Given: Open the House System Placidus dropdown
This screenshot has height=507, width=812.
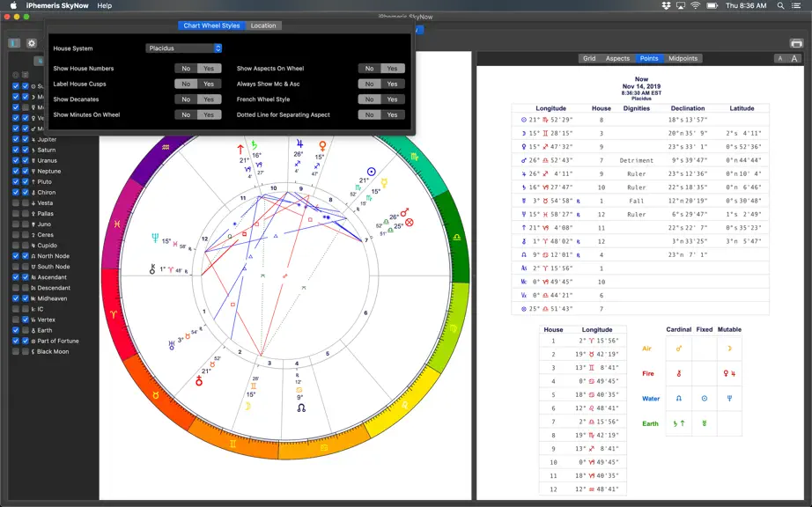Looking at the screenshot, I should click(184, 48).
